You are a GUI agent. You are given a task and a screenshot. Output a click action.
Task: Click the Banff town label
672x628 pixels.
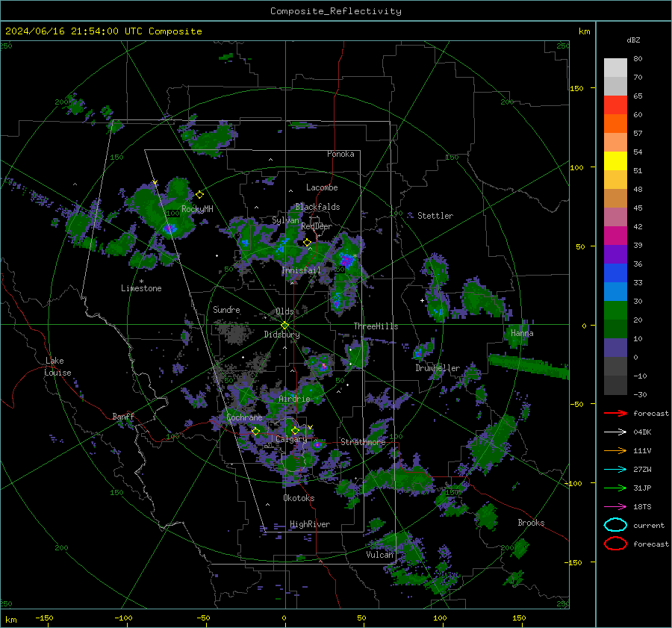tap(123, 416)
